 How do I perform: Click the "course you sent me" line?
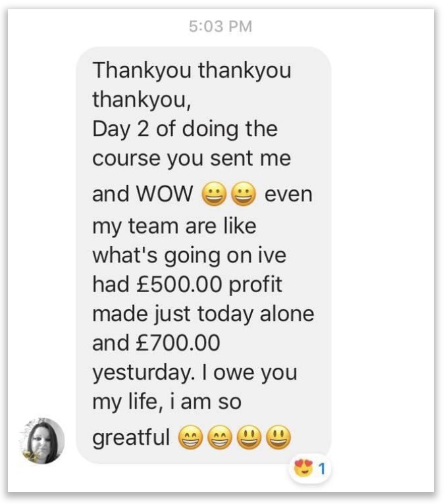(192, 159)
